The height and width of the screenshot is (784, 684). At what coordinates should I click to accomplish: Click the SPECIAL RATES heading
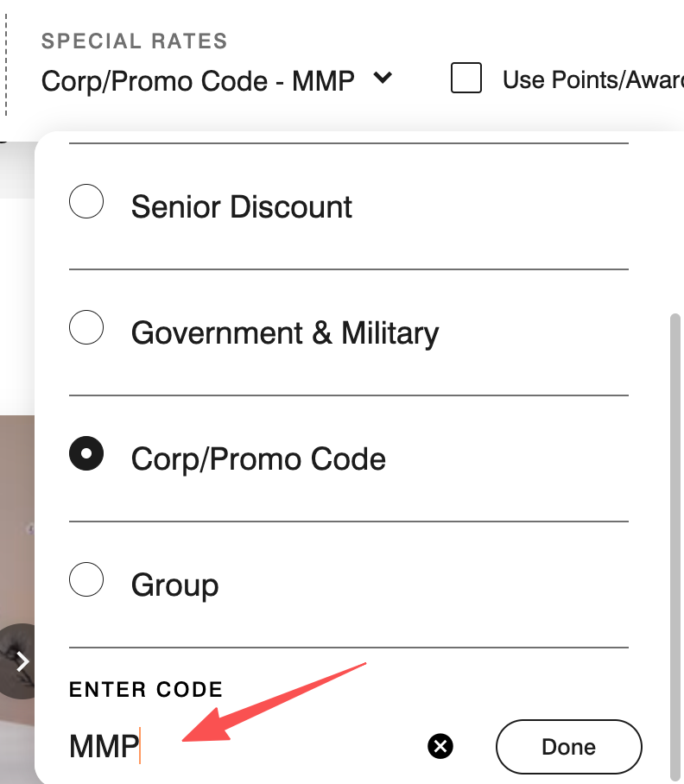click(x=135, y=41)
